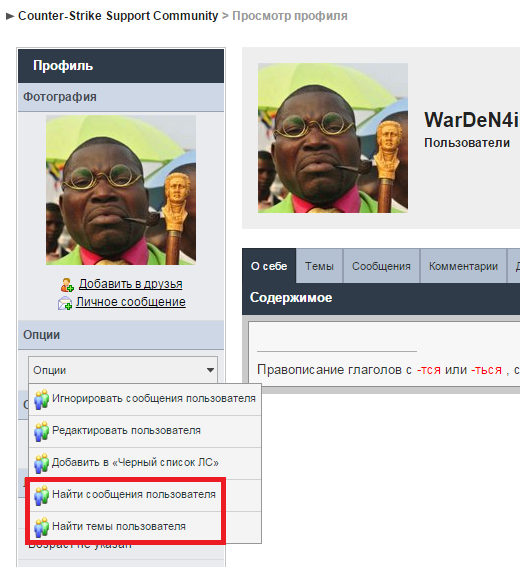Switch to the Комментарии tab
520x567 pixels.
pyautogui.click(x=463, y=266)
